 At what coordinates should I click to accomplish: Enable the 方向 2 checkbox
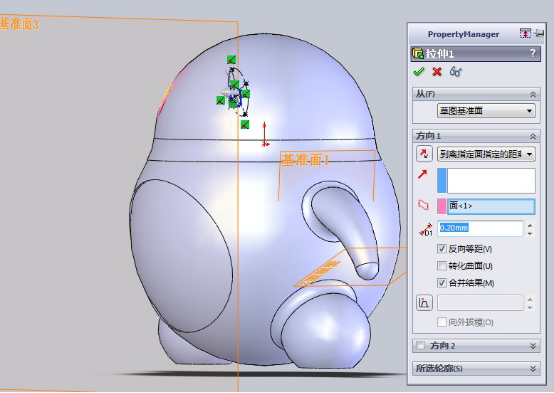tap(420, 346)
